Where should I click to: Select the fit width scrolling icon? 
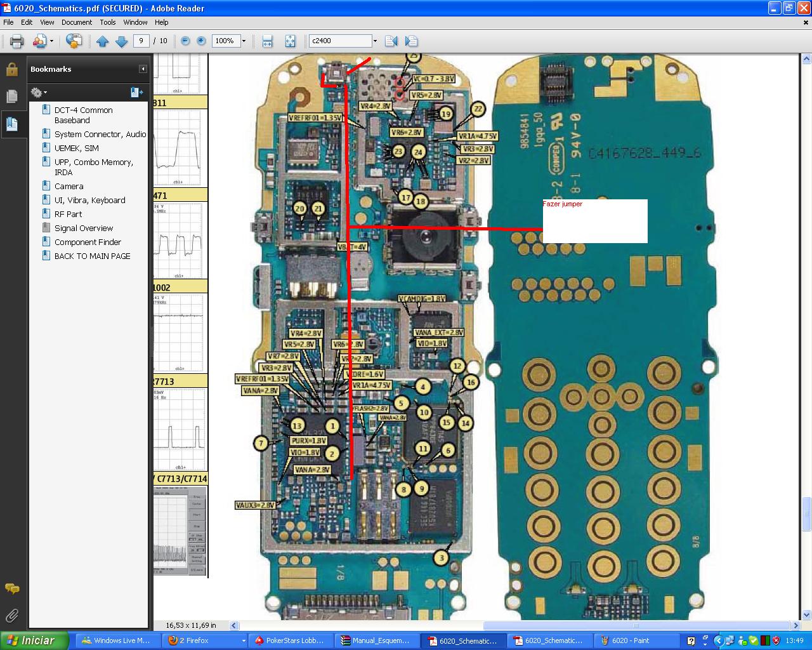click(267, 41)
